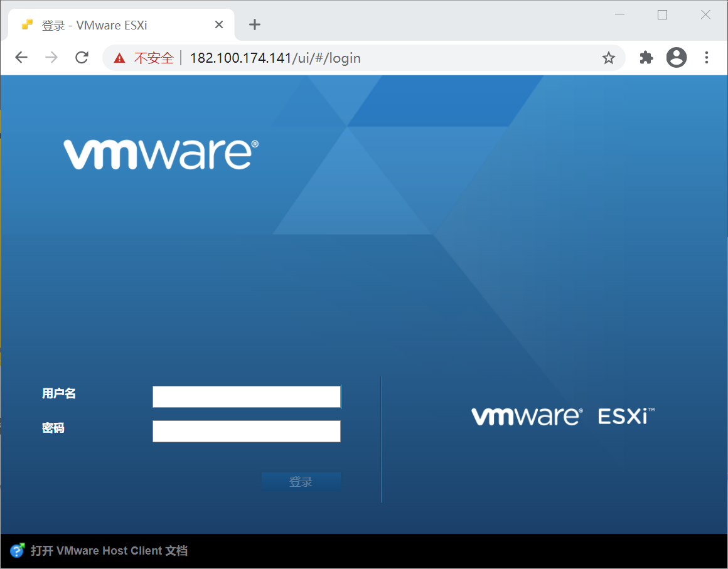Click the bookmark star icon

tap(608, 57)
